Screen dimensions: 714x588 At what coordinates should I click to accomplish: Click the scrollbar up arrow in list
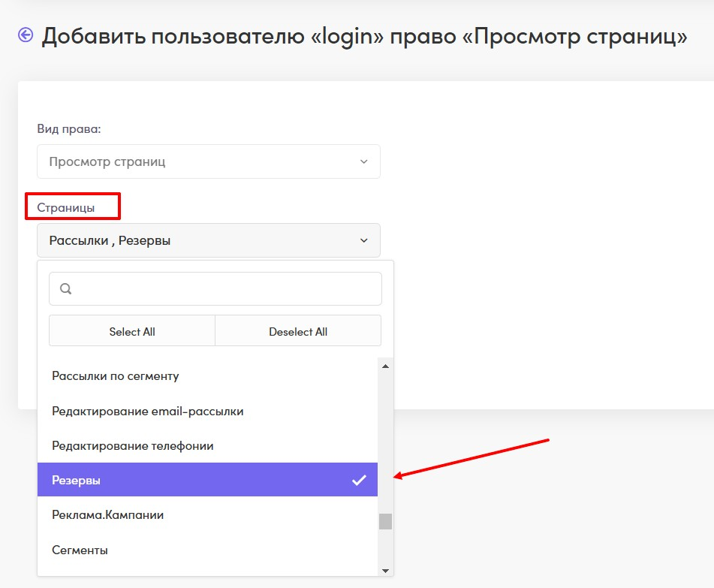385,366
